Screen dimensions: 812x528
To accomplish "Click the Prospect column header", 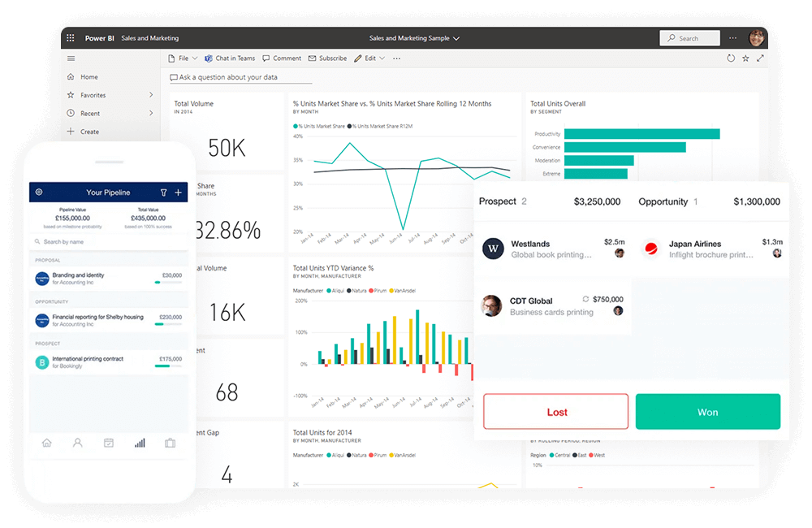I will tap(497, 201).
